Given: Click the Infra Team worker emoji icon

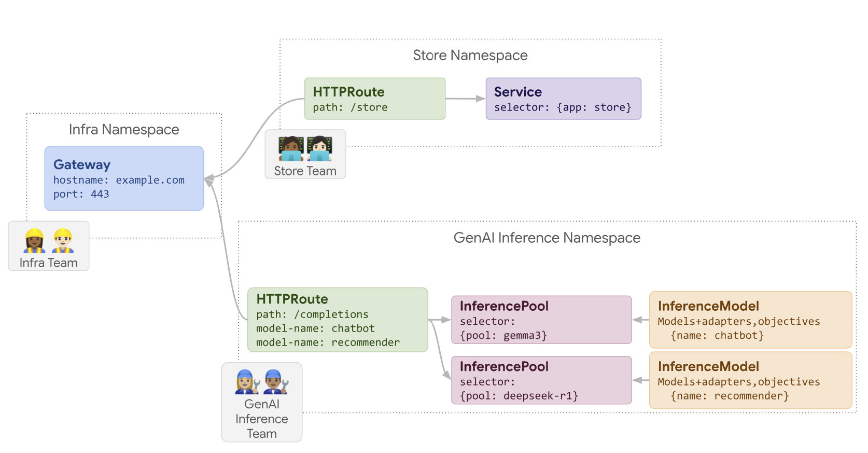Looking at the screenshot, I should click(x=49, y=241).
